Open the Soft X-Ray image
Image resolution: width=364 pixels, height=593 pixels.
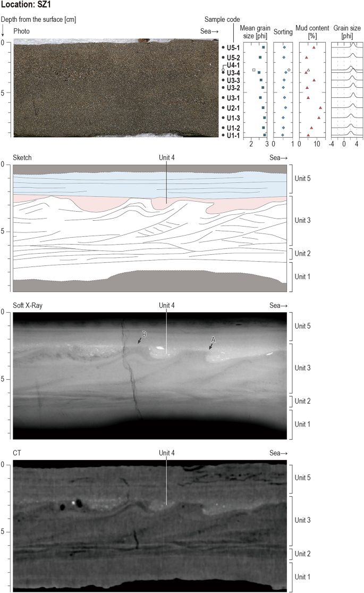(x=150, y=375)
